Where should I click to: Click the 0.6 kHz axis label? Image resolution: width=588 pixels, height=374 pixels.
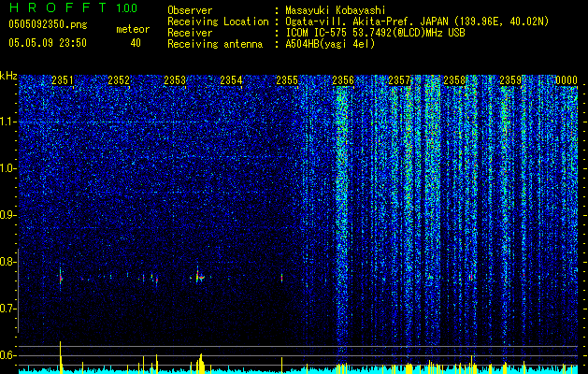[7, 355]
